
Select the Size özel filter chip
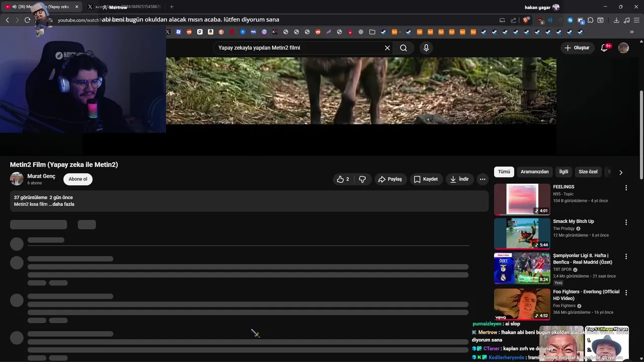tap(588, 172)
